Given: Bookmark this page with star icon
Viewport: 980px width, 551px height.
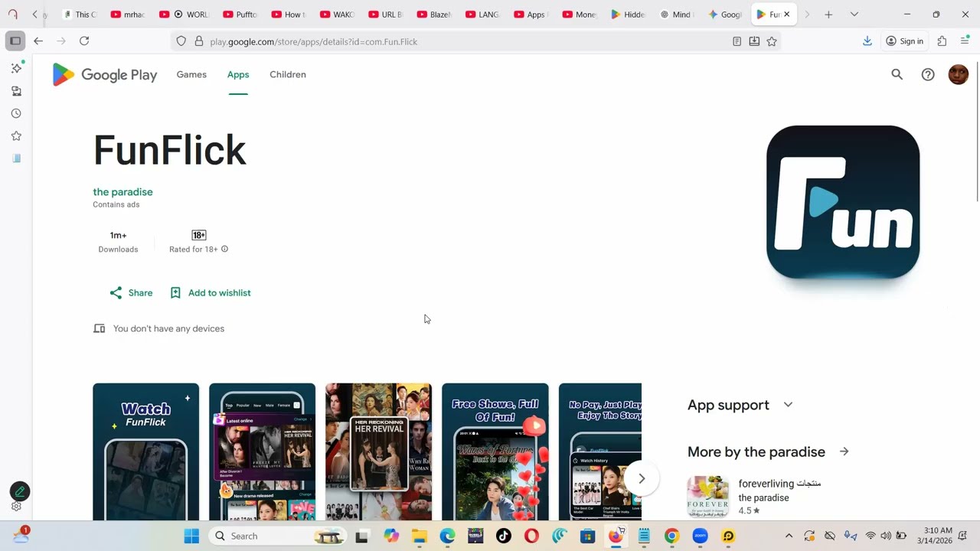Looking at the screenshot, I should pyautogui.click(x=772, y=41).
